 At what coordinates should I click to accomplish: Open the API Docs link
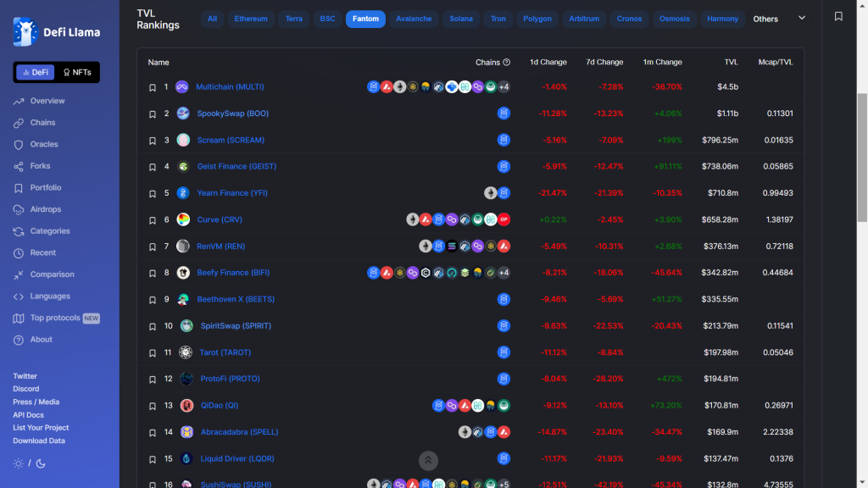(28, 415)
